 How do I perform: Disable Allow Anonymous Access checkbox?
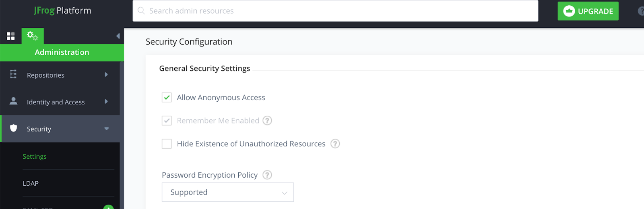coord(167,98)
